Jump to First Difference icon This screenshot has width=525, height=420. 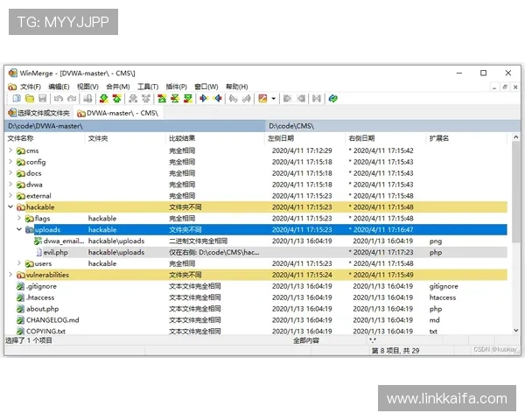point(162,99)
